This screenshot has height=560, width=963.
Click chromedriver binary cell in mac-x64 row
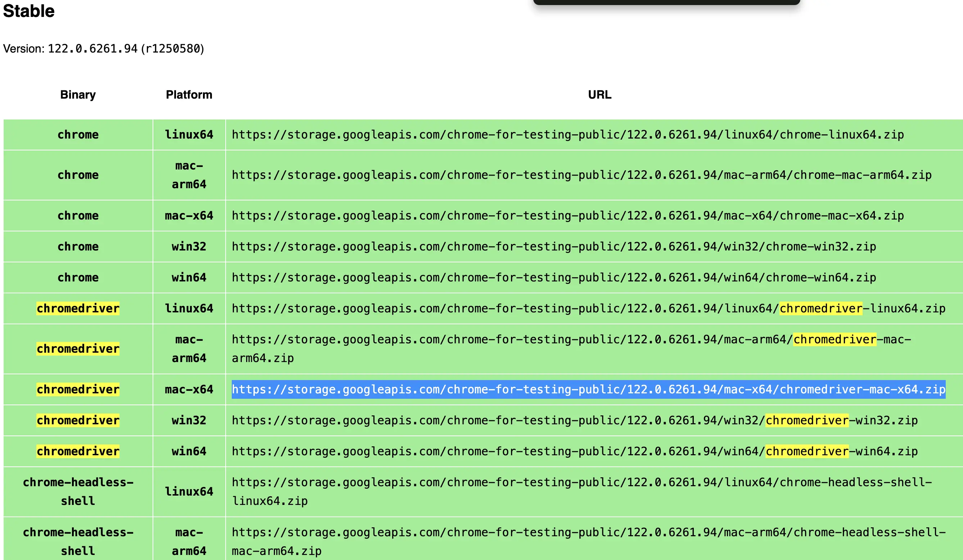pyautogui.click(x=78, y=389)
